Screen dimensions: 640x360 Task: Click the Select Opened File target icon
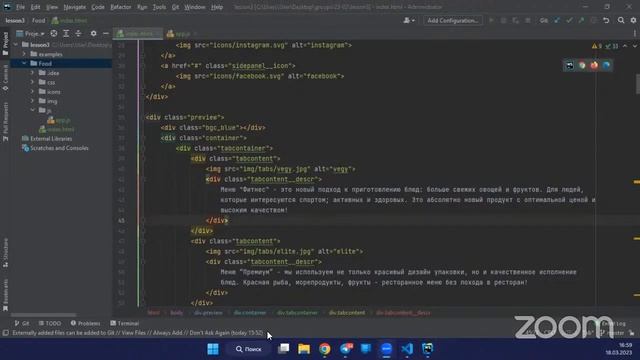54,33
